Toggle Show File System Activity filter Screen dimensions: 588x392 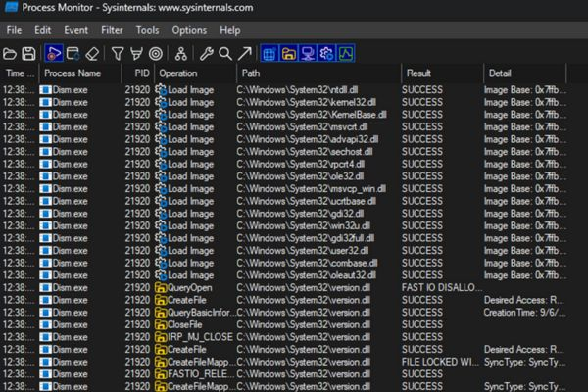point(288,53)
